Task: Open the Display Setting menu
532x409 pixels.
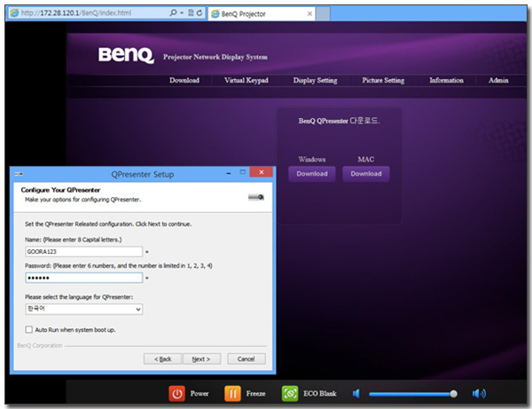Action: click(315, 81)
